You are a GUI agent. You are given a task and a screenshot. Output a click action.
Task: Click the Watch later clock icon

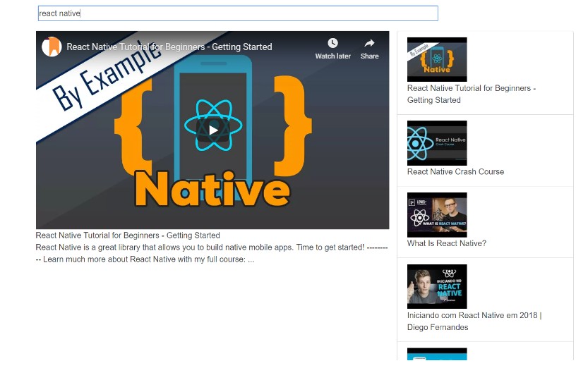[x=332, y=44]
